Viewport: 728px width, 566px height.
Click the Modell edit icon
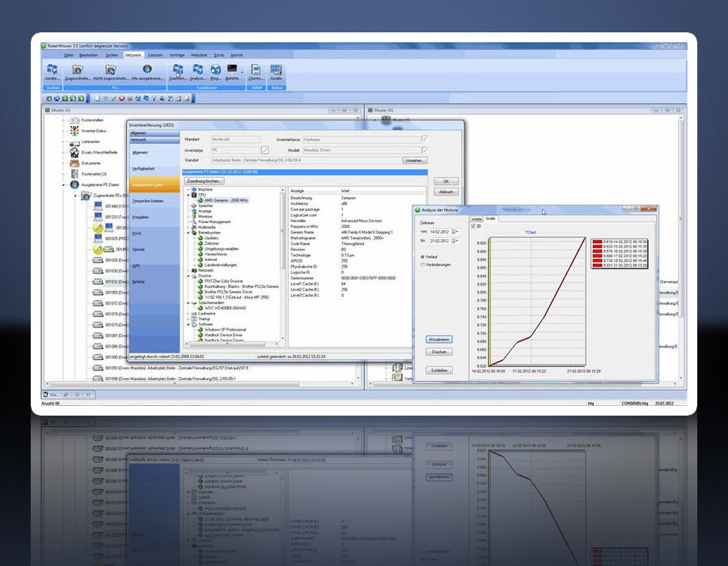424,150
